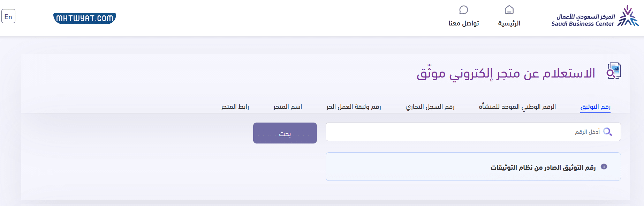Click the chat bubble icon above تواصل معنا

tap(463, 10)
